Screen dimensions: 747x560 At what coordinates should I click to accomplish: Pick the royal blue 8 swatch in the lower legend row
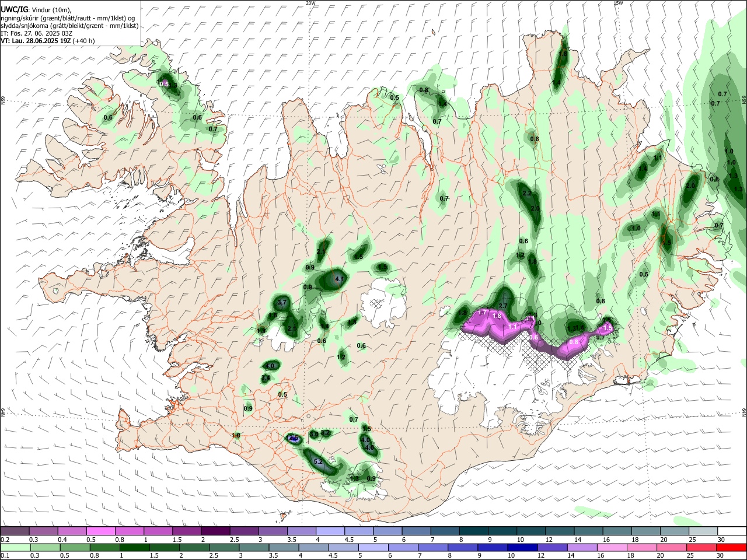[x=462, y=547]
